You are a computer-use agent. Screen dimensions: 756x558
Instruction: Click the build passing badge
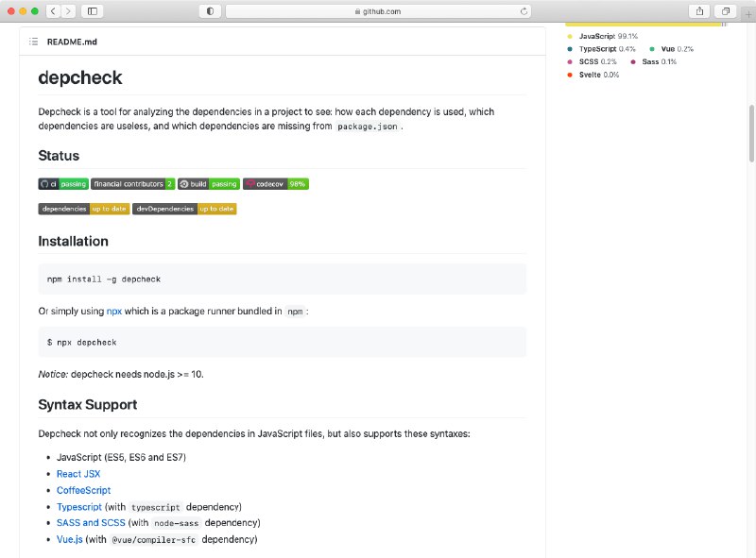(x=209, y=184)
